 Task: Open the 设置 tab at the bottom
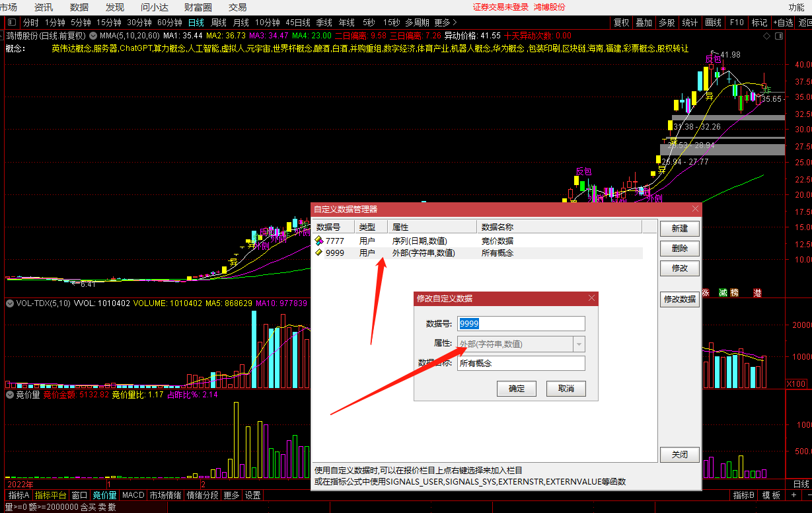point(252,495)
